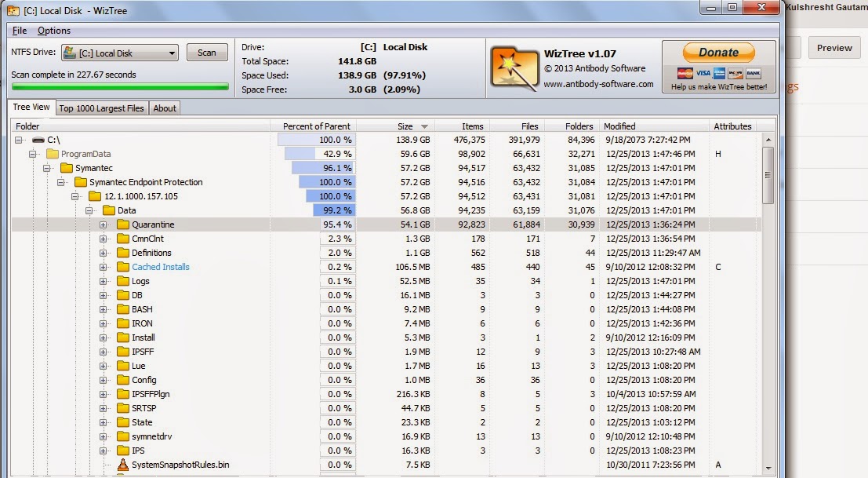Image resolution: width=868 pixels, height=478 pixels.
Task: Click the Symantec folder icon
Action: 67,168
